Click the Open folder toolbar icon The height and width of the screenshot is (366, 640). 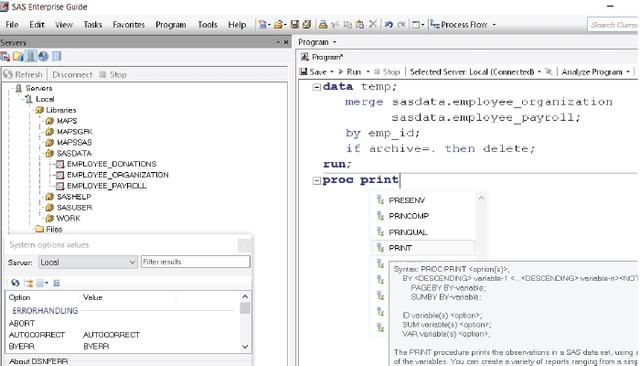pos(278,25)
